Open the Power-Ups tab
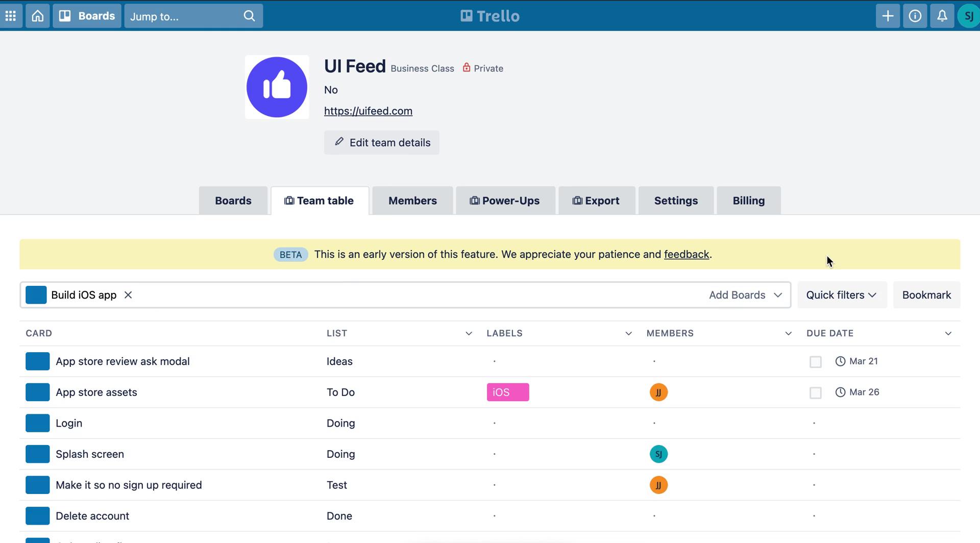 [x=505, y=201]
